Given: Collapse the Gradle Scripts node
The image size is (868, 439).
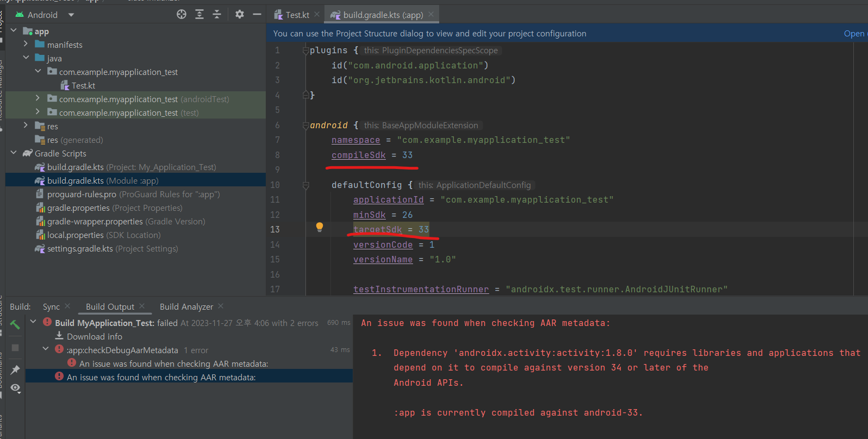Looking at the screenshot, I should click(x=14, y=153).
